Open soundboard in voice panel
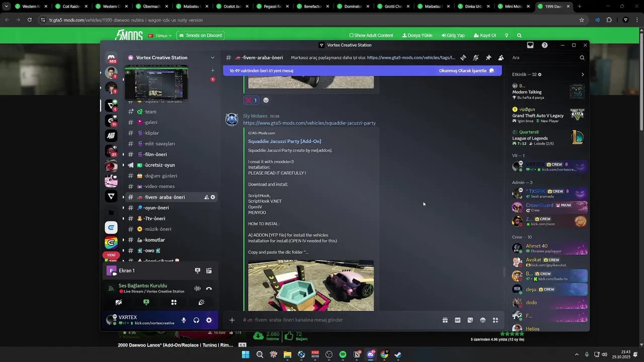This screenshot has height=362, width=644. [x=201, y=302]
